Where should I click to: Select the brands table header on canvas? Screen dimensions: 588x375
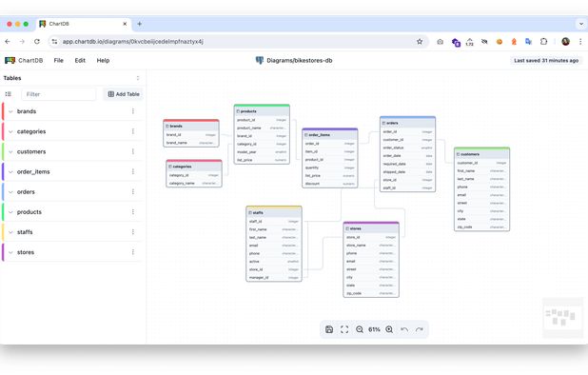191,126
